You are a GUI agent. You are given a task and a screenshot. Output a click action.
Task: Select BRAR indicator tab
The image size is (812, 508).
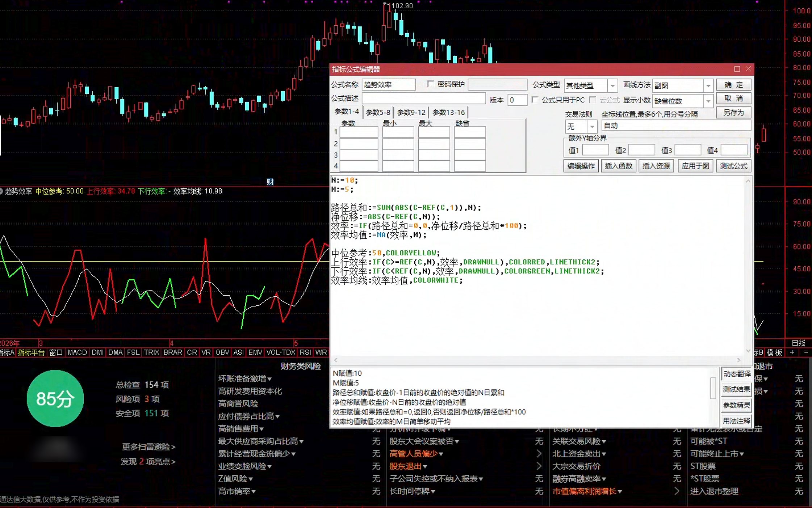point(173,352)
